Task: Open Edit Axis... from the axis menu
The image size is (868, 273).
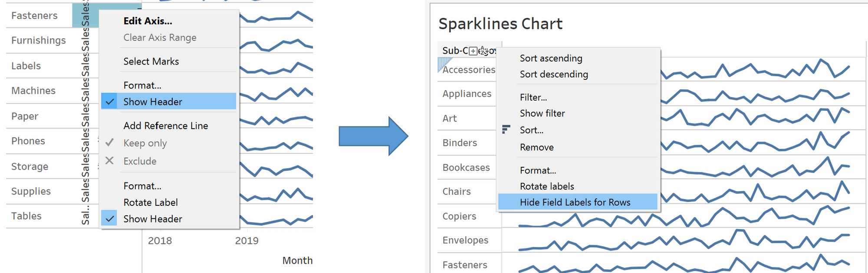Action: click(x=148, y=21)
